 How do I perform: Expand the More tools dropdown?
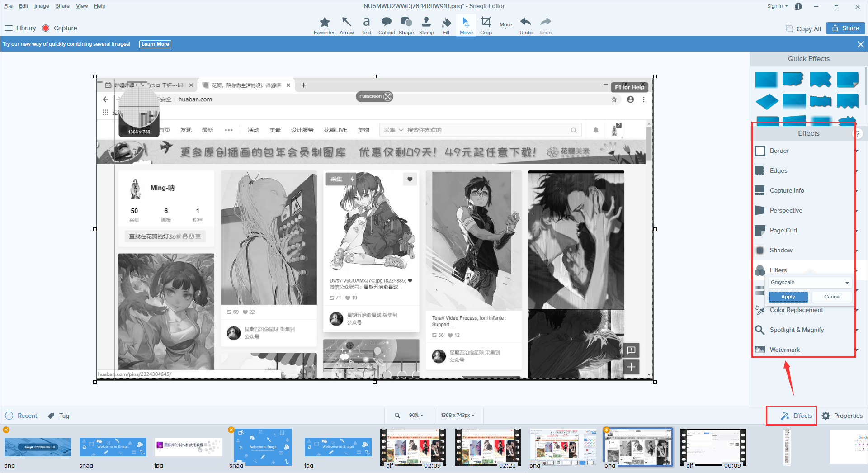point(505,25)
